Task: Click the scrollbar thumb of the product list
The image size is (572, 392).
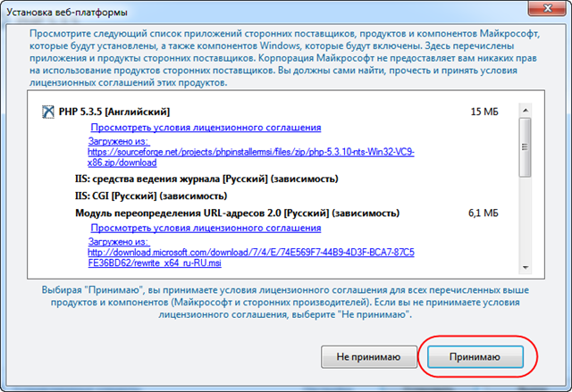Action: pyautogui.click(x=526, y=147)
